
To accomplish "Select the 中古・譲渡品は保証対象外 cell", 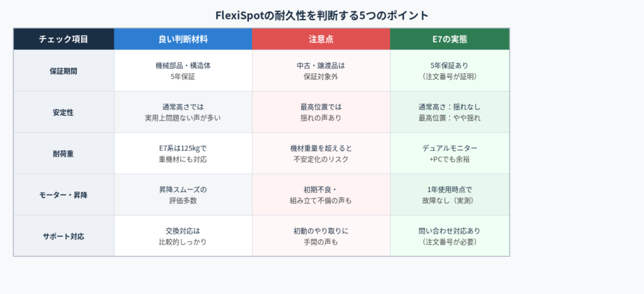I will click(321, 71).
